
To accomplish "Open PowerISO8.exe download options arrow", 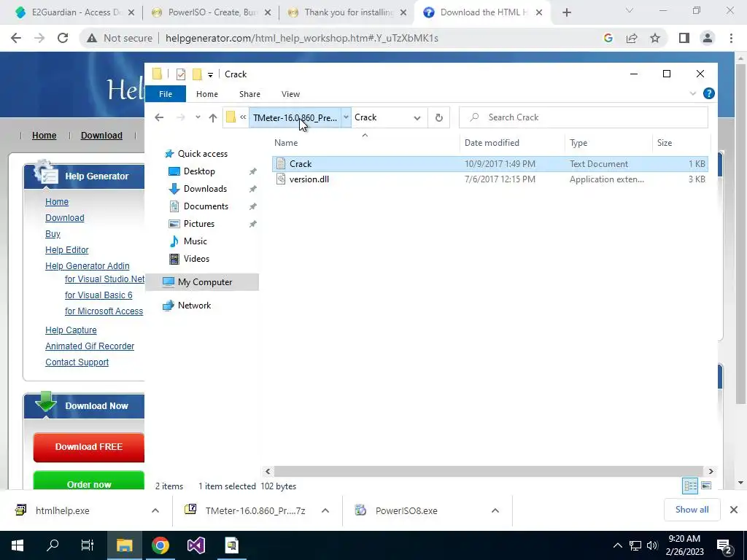I will [x=495, y=510].
